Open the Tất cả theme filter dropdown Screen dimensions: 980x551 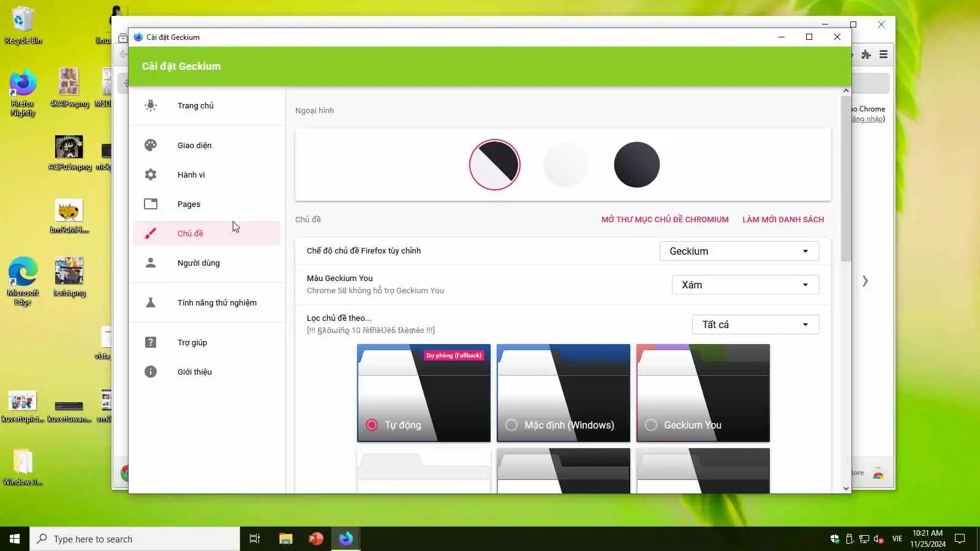756,324
